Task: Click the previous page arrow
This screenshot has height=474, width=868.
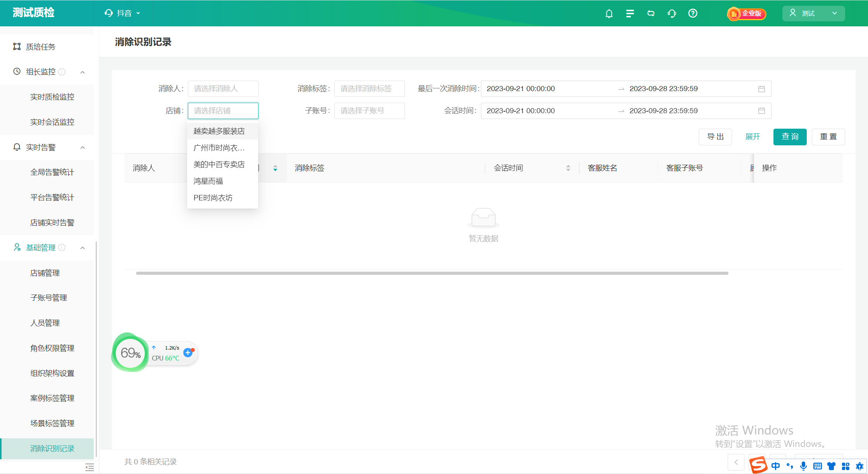Action: click(x=736, y=462)
